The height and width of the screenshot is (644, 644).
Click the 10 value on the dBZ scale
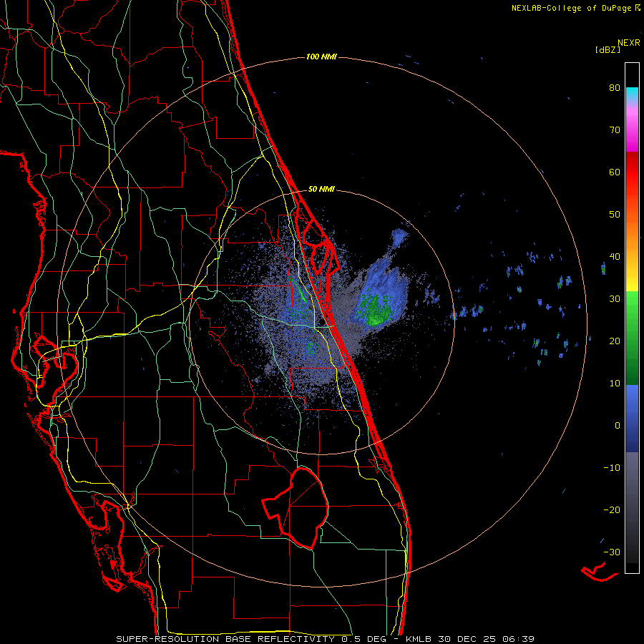click(x=615, y=384)
